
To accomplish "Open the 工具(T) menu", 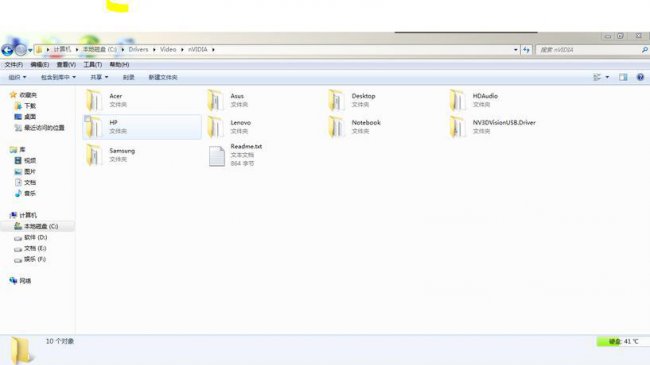I will click(x=92, y=65).
